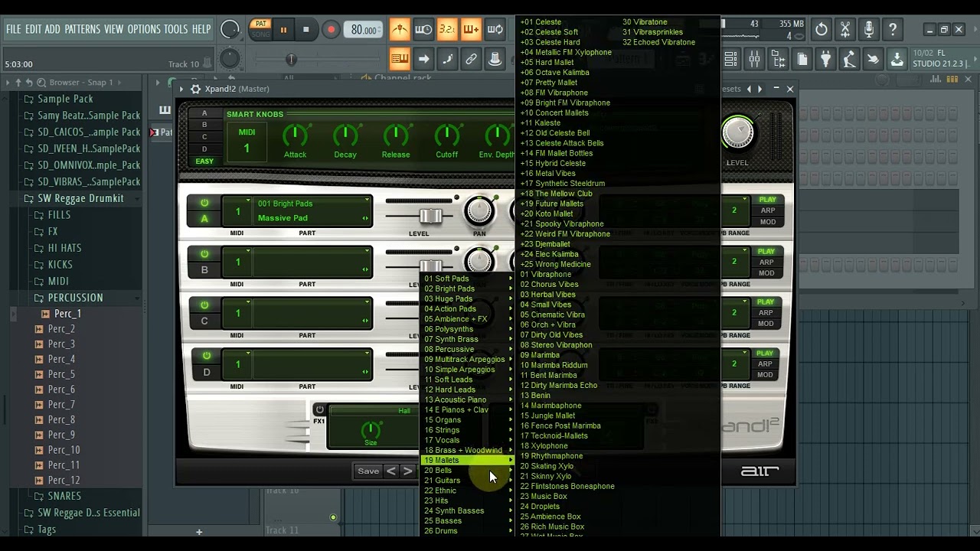Open Xpand!2 plugin gear options icon
The image size is (980, 551).
coord(195,89)
